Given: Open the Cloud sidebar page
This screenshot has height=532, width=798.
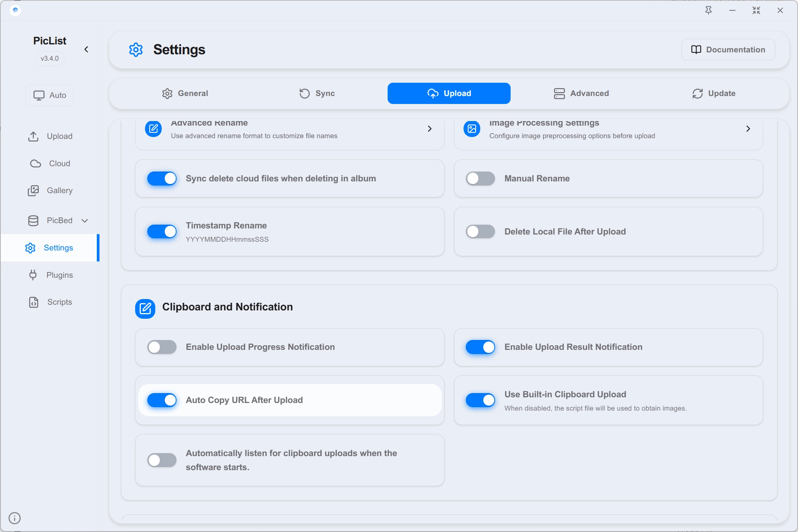Looking at the screenshot, I should [x=50, y=164].
